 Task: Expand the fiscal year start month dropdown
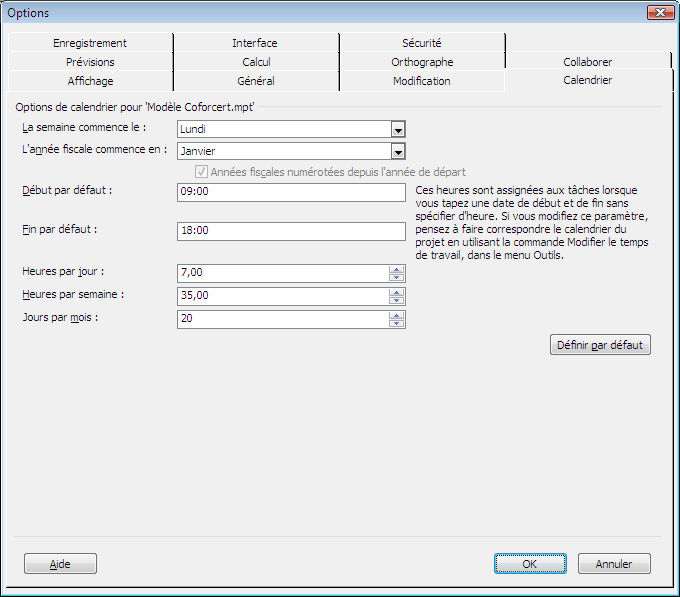(397, 151)
